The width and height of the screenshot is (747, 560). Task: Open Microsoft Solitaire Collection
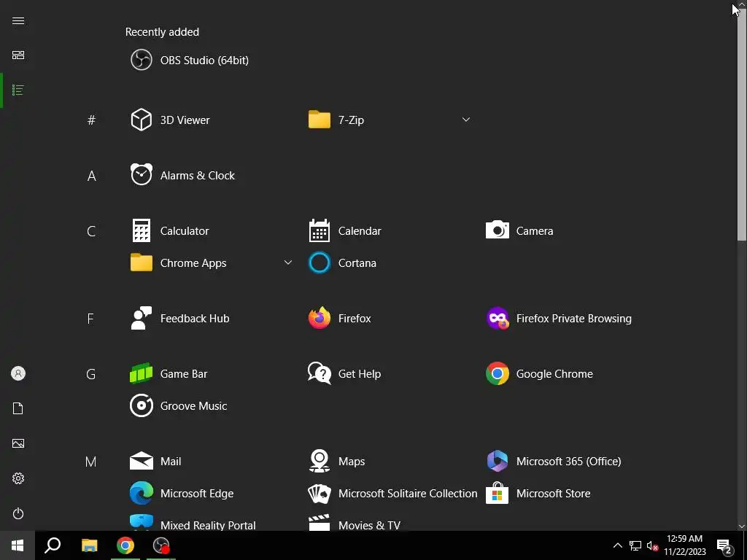393,493
